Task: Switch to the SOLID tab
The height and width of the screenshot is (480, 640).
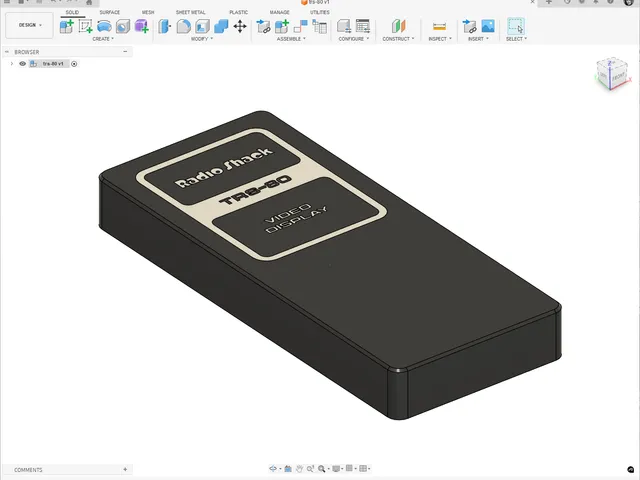Action: tap(72, 12)
